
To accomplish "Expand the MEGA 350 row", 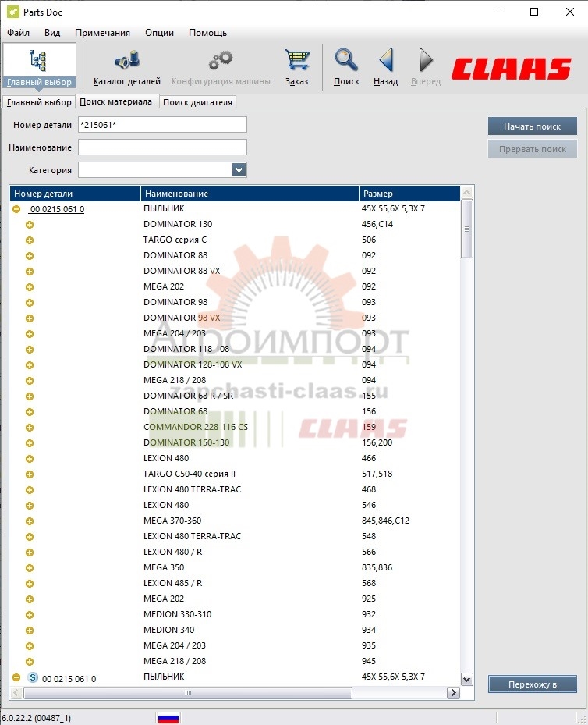I will coord(30,568).
